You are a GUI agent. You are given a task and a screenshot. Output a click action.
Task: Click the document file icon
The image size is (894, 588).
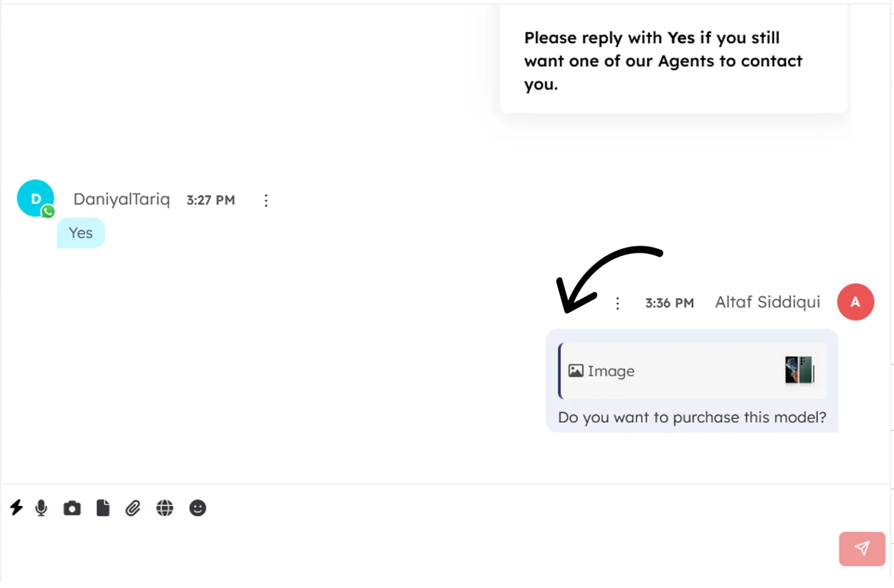(103, 507)
